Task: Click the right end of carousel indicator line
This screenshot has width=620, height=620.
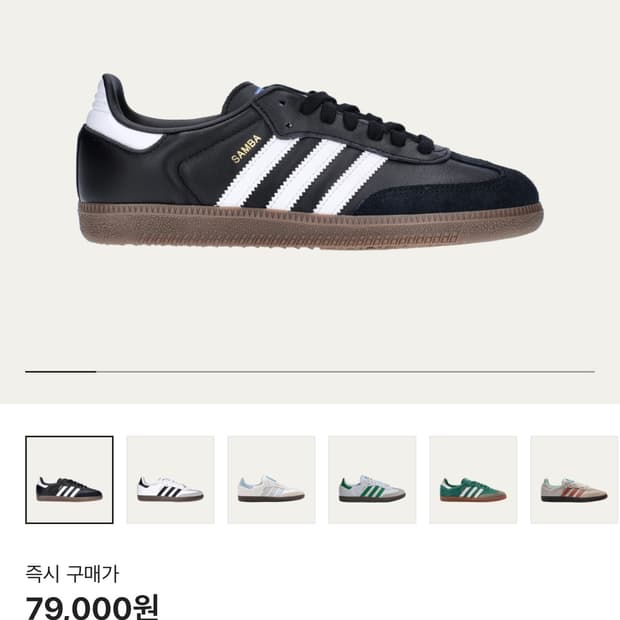Action: click(592, 372)
